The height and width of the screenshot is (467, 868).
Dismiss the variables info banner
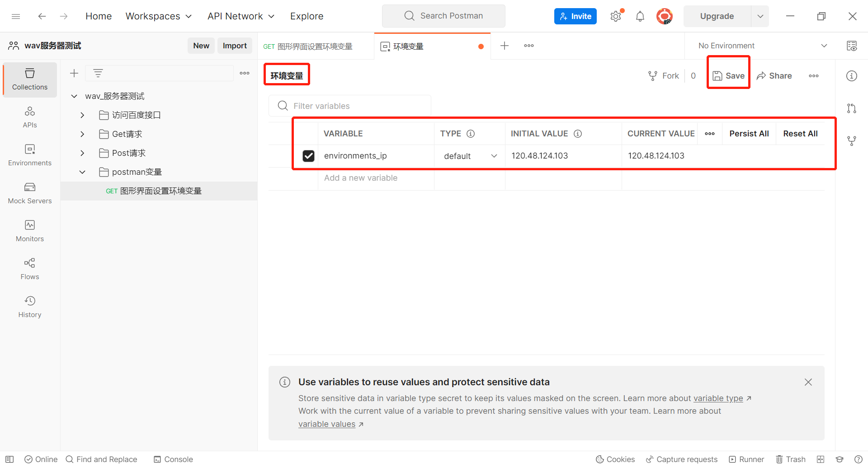[x=808, y=382]
